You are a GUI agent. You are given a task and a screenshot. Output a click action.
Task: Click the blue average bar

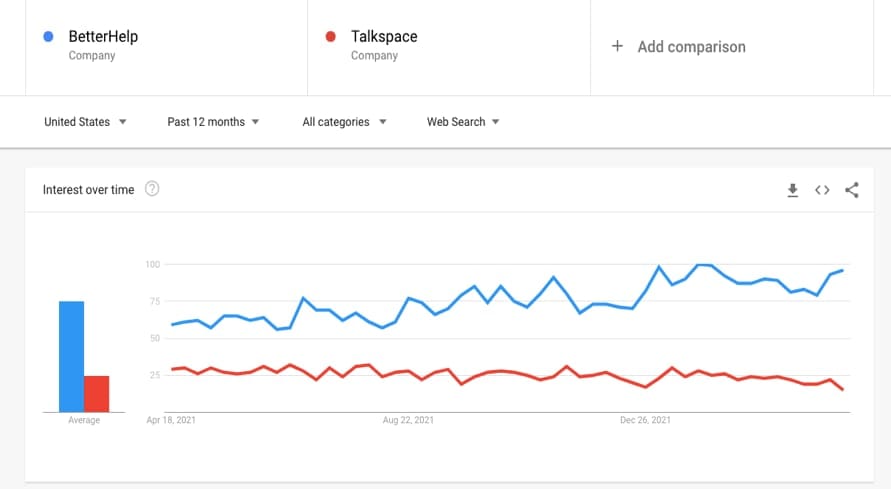click(x=71, y=356)
